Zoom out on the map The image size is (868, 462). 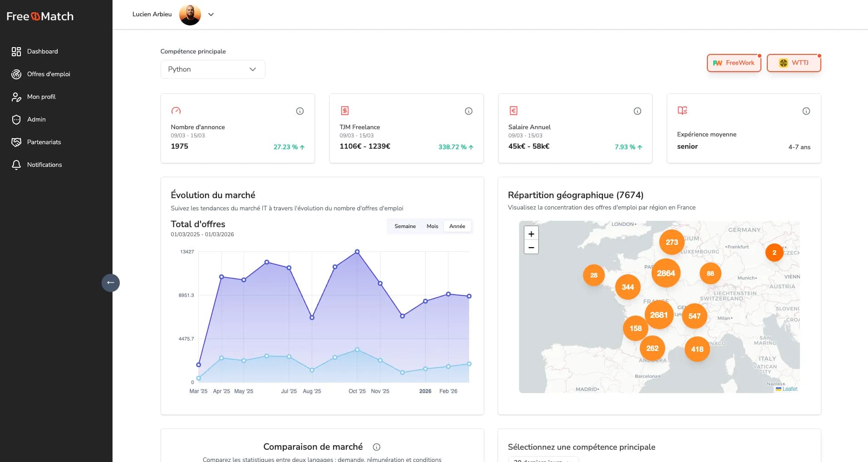tap(531, 248)
